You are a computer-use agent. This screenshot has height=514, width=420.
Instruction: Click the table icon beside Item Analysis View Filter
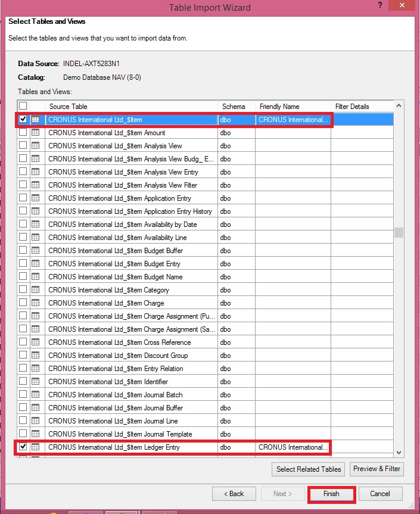click(x=35, y=185)
